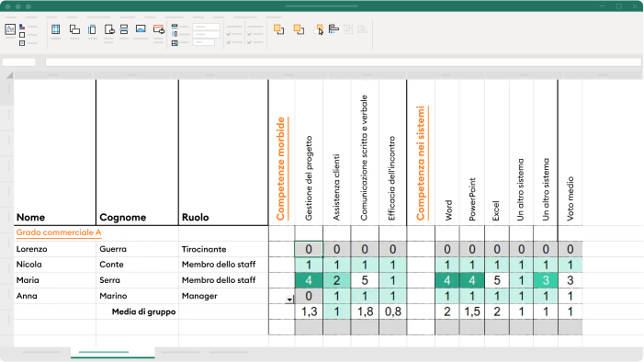Click the scale-to-fit Height icon
644x362 pixels.
click(175, 35)
